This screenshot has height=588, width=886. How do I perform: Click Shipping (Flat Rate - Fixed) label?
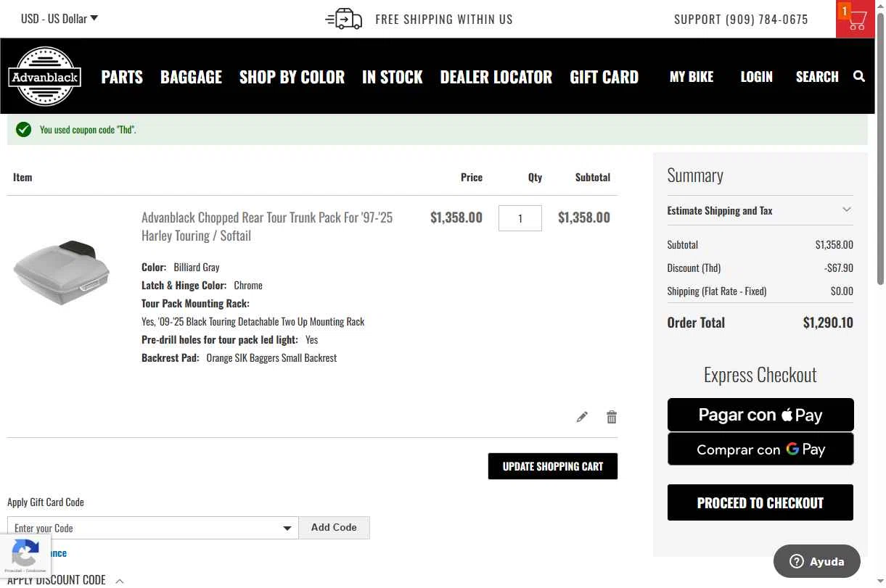tap(717, 291)
